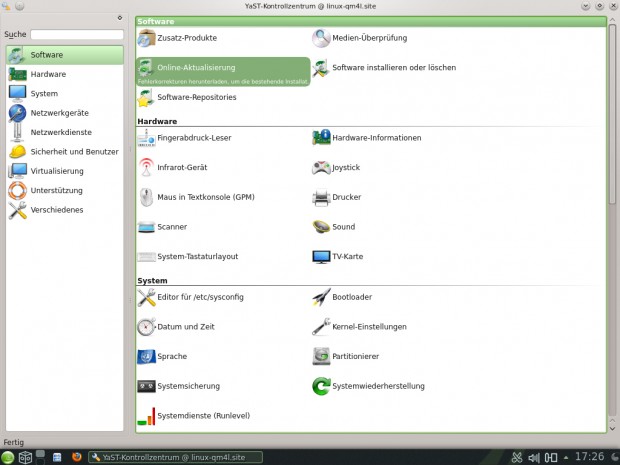620x465 pixels.
Task: Open the Sprache flag icon
Action: [146, 357]
